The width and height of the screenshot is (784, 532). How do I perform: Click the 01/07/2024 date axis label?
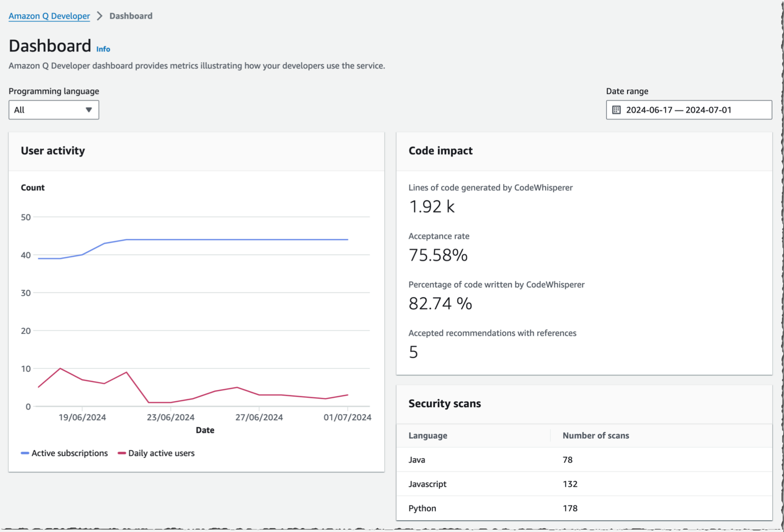click(347, 417)
